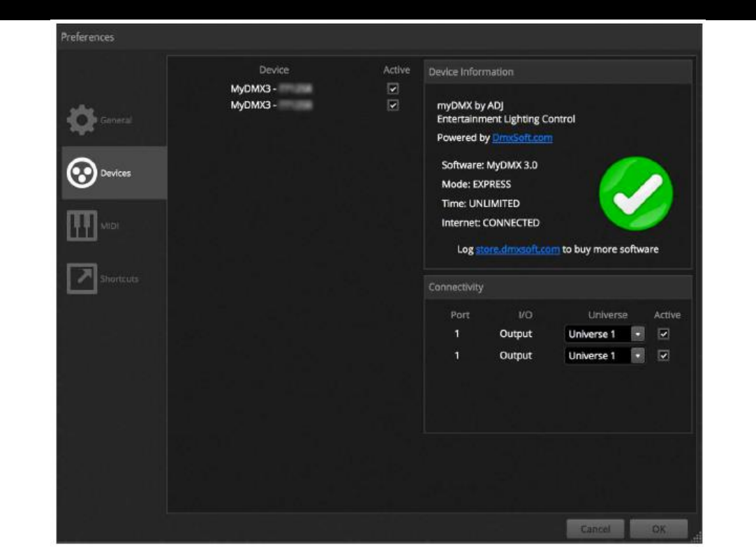Open the Shortcuts preferences tab
This screenshot has height=547, width=756.
point(114,279)
